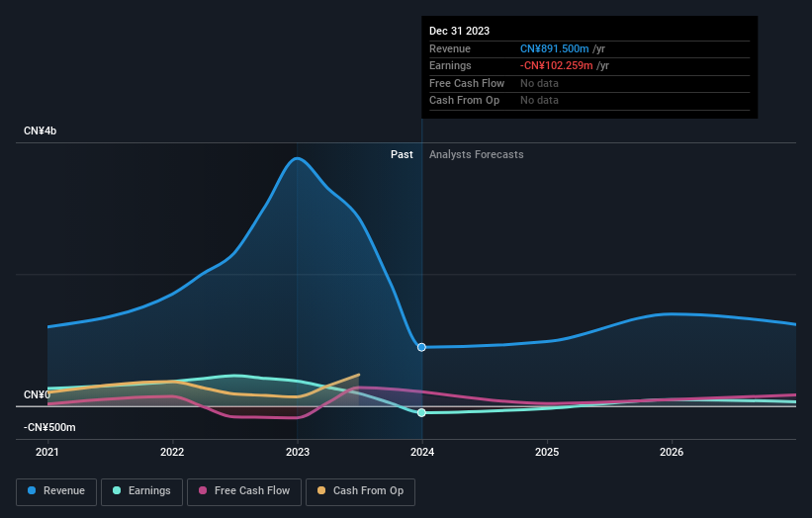This screenshot has width=812, height=518.
Task: Toggle the Free Cash Flow legend series
Action: [244, 491]
